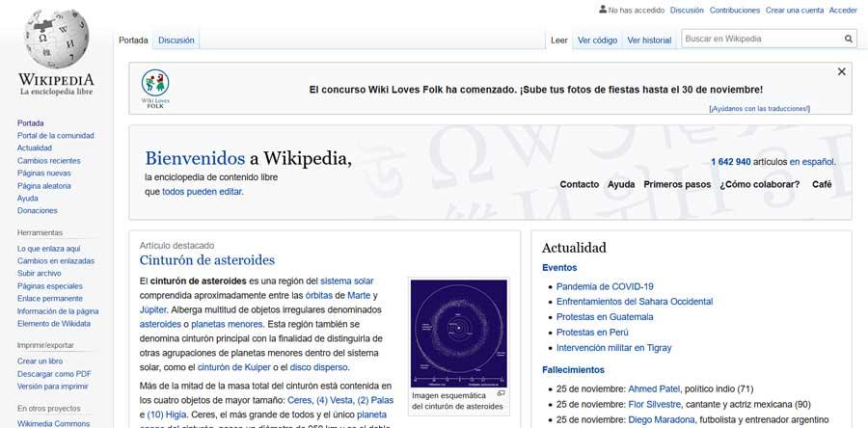The height and width of the screenshot is (428, 868).
Task: Open the Discusión link in the top user bar
Action: pos(687,10)
